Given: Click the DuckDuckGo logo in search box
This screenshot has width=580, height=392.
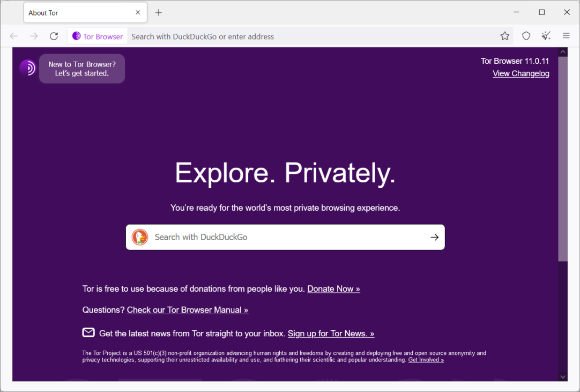Looking at the screenshot, I should 140,237.
